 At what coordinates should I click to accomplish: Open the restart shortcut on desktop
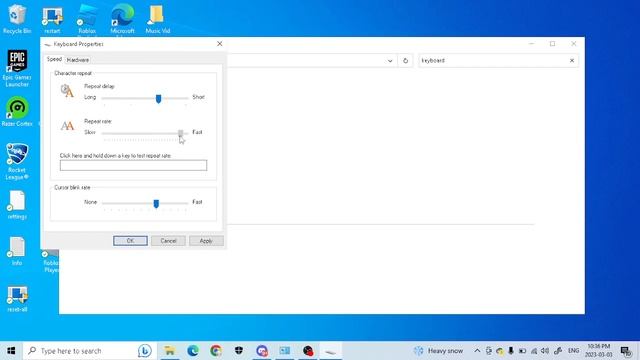tap(52, 20)
